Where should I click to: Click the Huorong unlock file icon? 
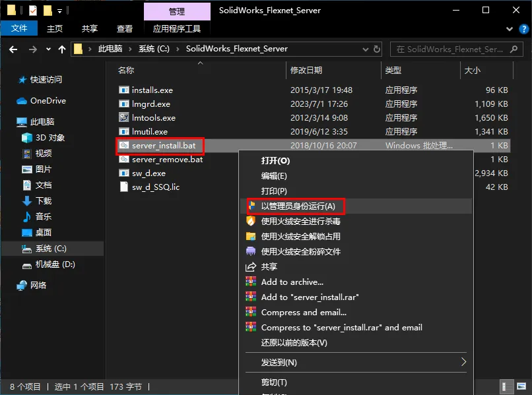251,236
